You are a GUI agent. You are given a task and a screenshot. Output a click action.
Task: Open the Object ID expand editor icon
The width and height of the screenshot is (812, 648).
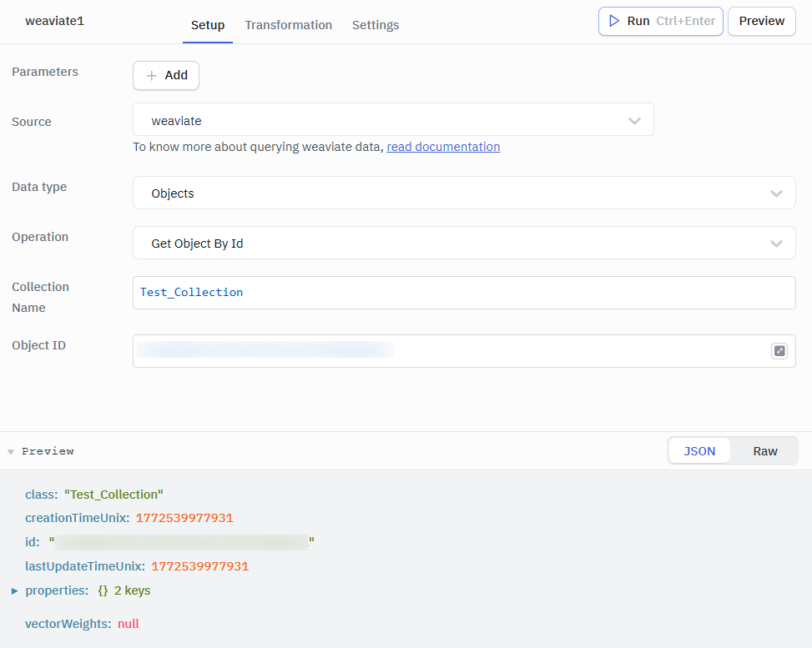point(779,351)
